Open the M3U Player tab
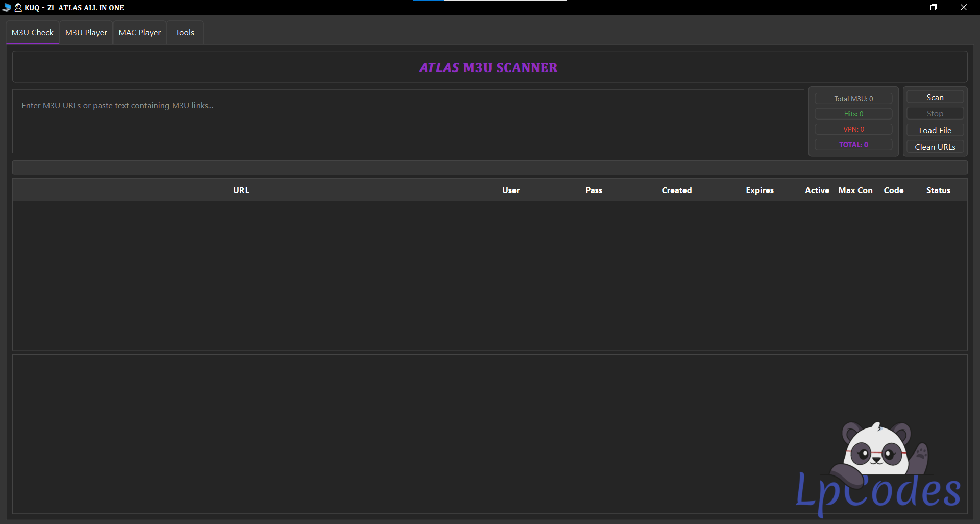Image resolution: width=980 pixels, height=524 pixels. [x=86, y=33]
